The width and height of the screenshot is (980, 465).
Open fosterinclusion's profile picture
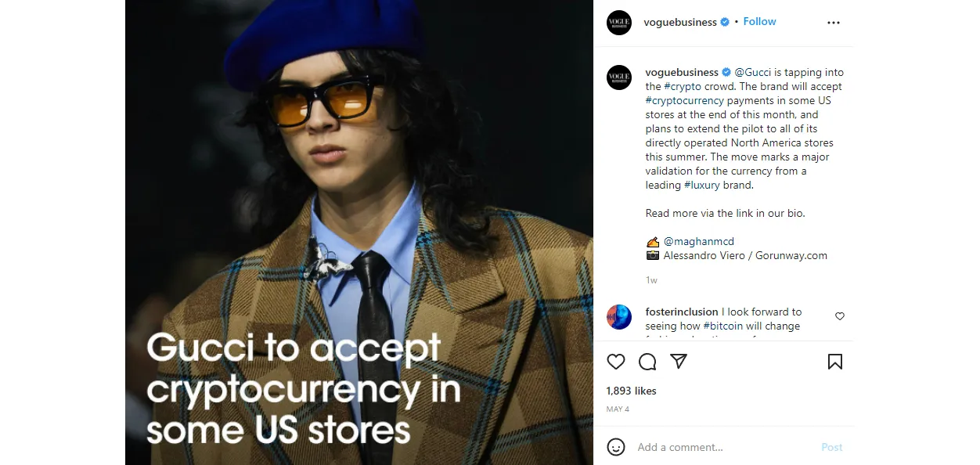[619, 317]
